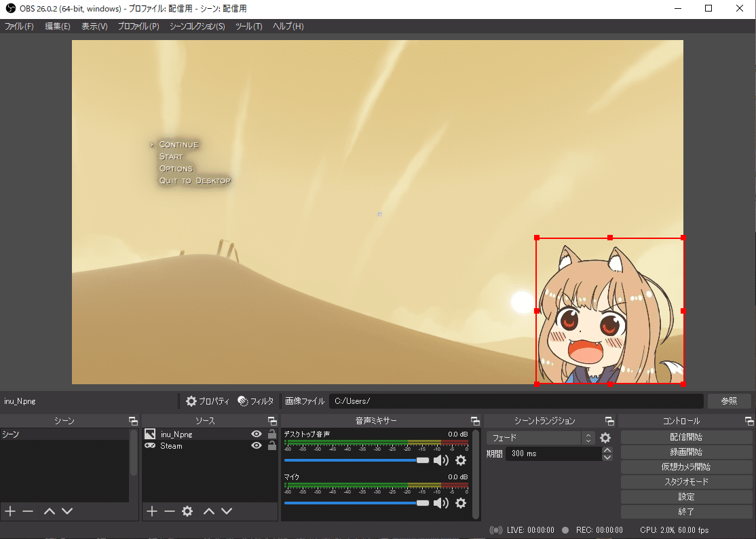This screenshot has width=756, height=539.
Task: Click the REC status indicator dot
Action: pyautogui.click(x=565, y=530)
